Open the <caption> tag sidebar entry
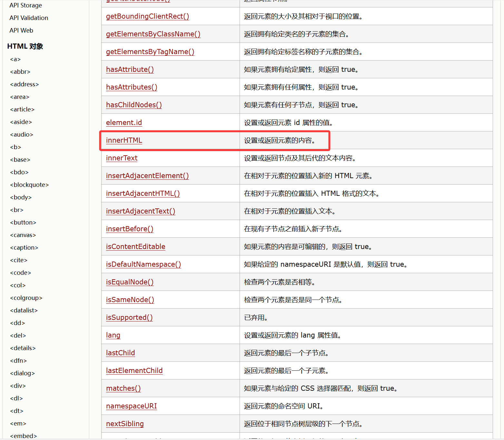Viewport: 504px width, 440px height. 24,247
